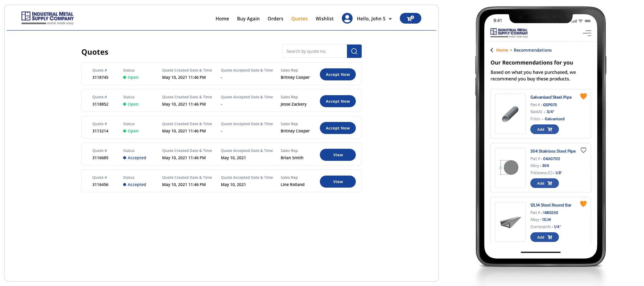Click the search magnifier icon button

(x=354, y=51)
